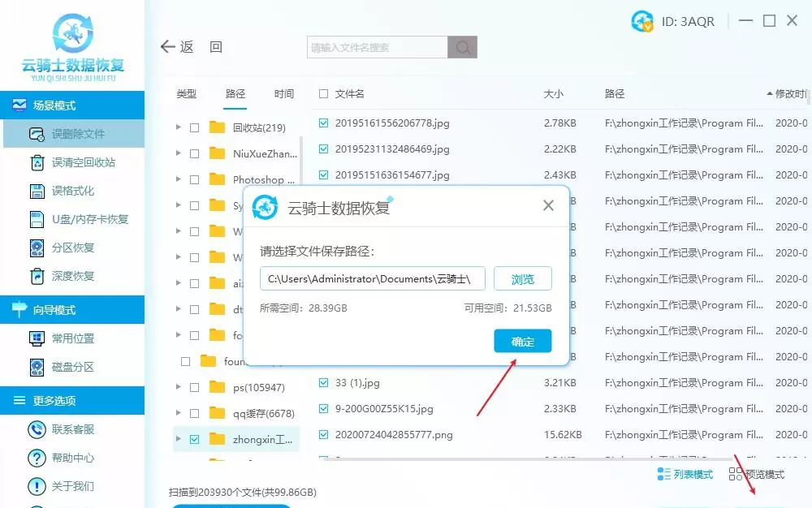Tick the 回收站(219) folder checkbox
This screenshot has width=812, height=508.
pyautogui.click(x=194, y=127)
